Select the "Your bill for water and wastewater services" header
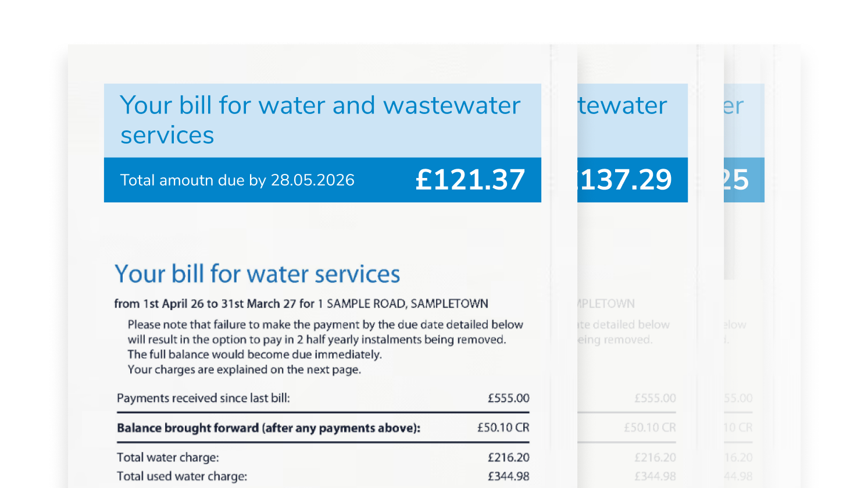Screen dimensions: 868x488 click(320, 120)
